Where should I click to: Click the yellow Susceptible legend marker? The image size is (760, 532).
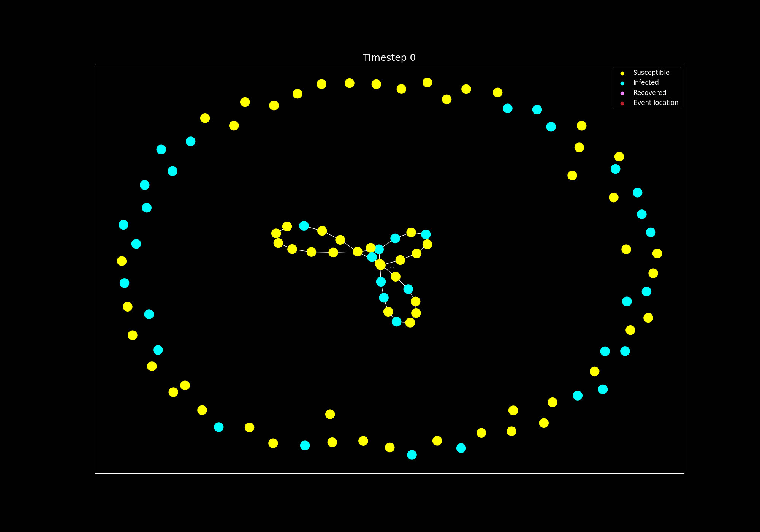pos(622,73)
